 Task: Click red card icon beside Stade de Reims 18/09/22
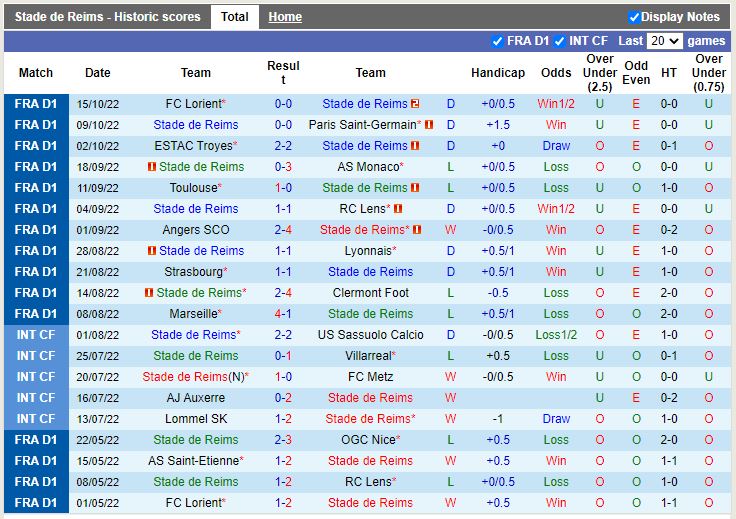point(151,167)
